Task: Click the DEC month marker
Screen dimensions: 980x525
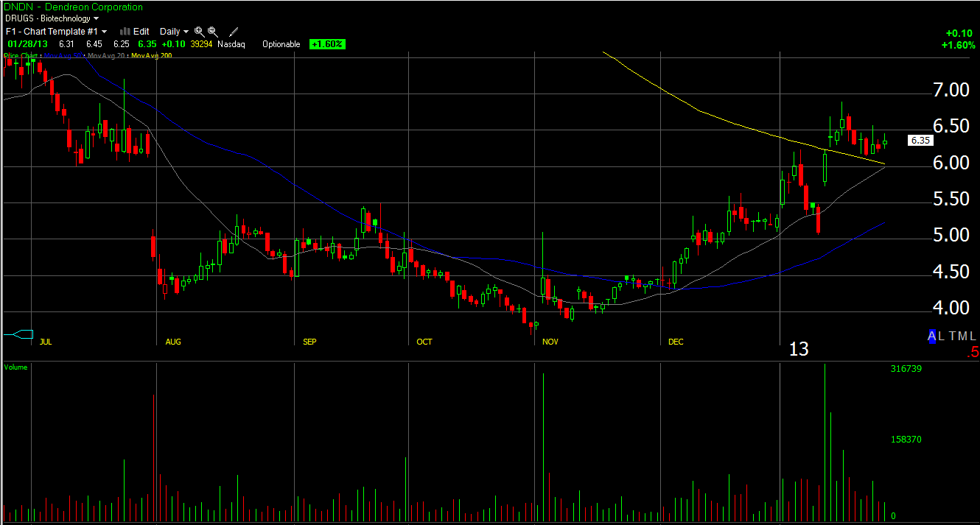Action: point(676,342)
